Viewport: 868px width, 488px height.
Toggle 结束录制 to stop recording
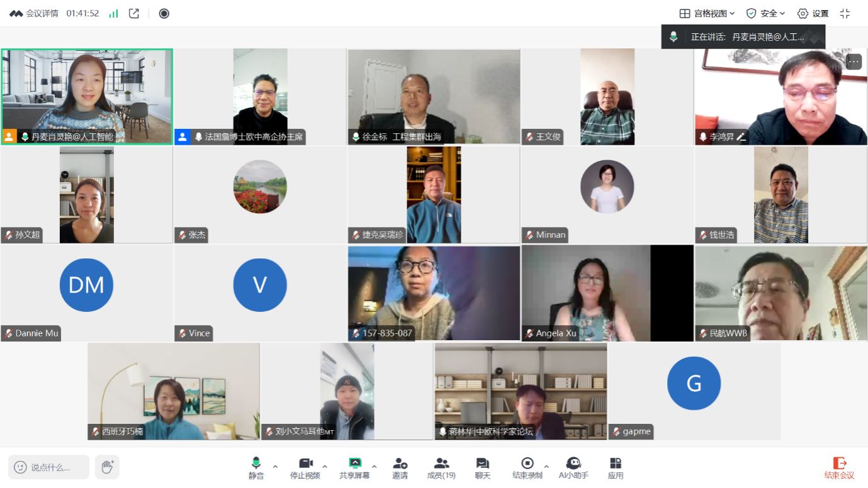tap(527, 467)
